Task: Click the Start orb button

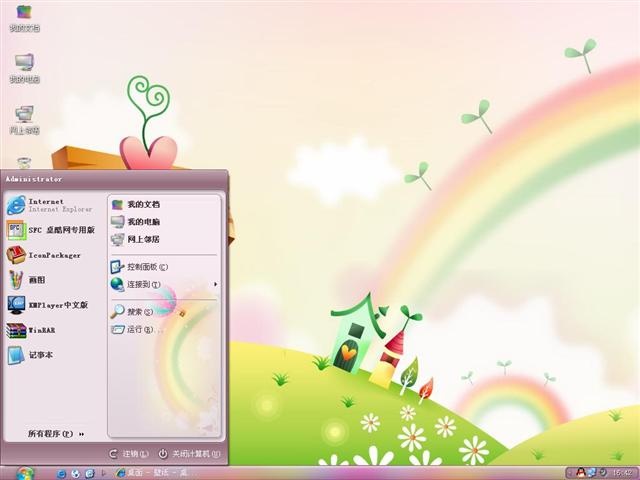Action: coord(25,473)
